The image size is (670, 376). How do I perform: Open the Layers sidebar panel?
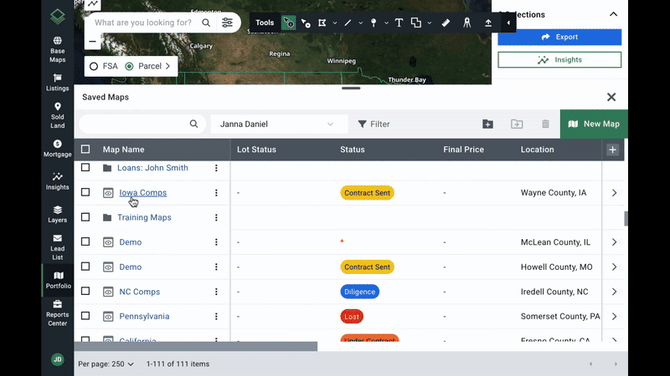coord(57,214)
